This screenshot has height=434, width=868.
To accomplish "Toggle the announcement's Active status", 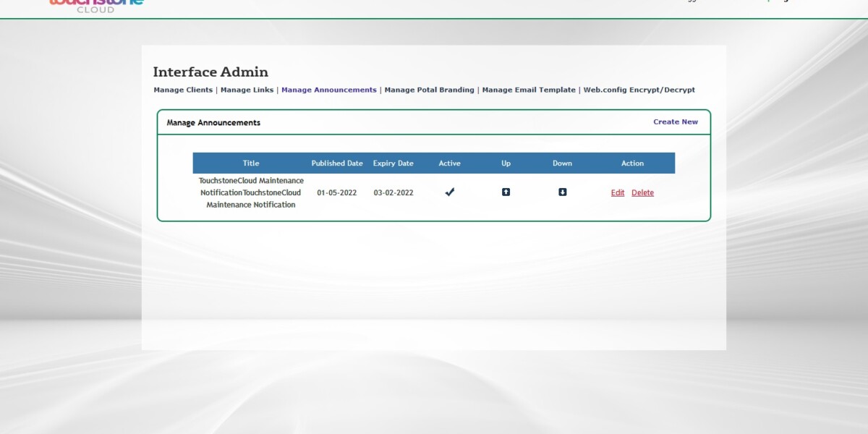I will pos(449,192).
